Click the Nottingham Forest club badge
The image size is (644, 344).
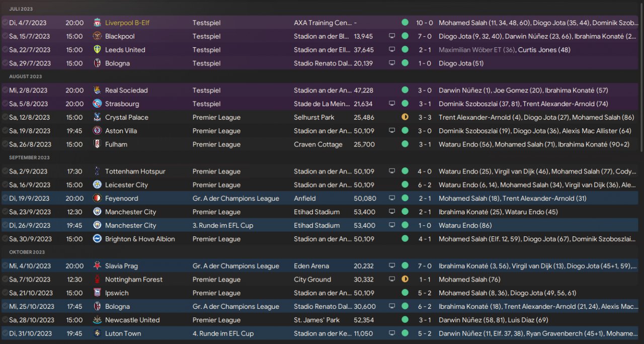coord(97,280)
